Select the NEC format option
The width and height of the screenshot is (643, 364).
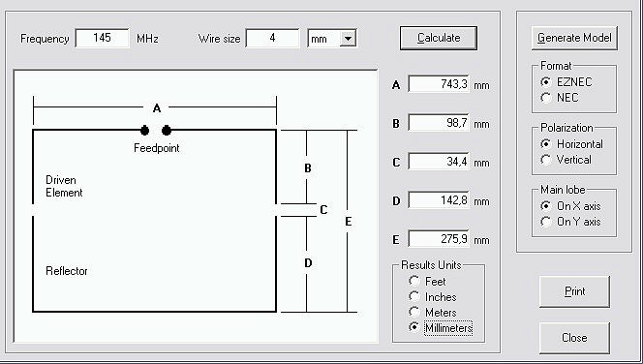tap(560, 98)
